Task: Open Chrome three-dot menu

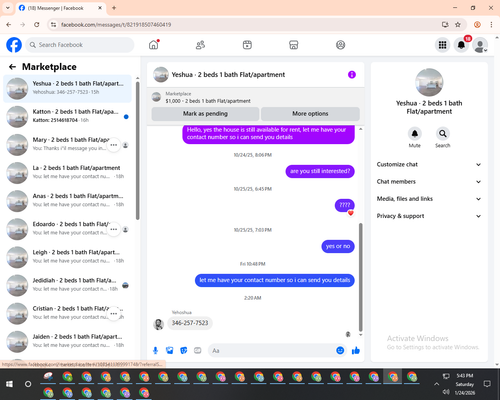Action: point(491,25)
